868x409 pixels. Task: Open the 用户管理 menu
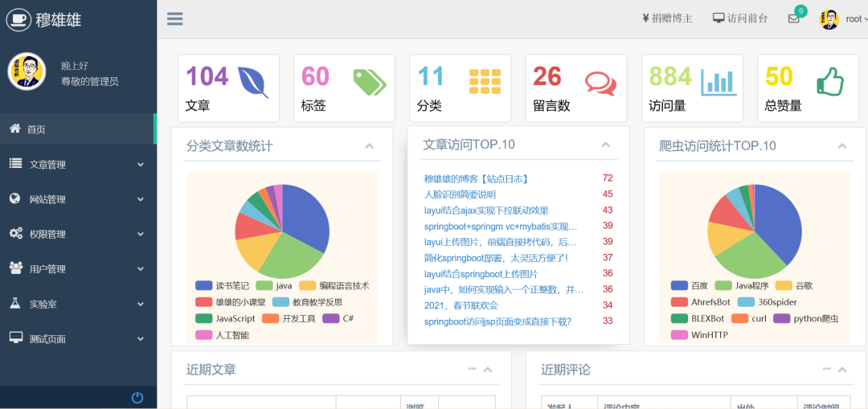79,269
